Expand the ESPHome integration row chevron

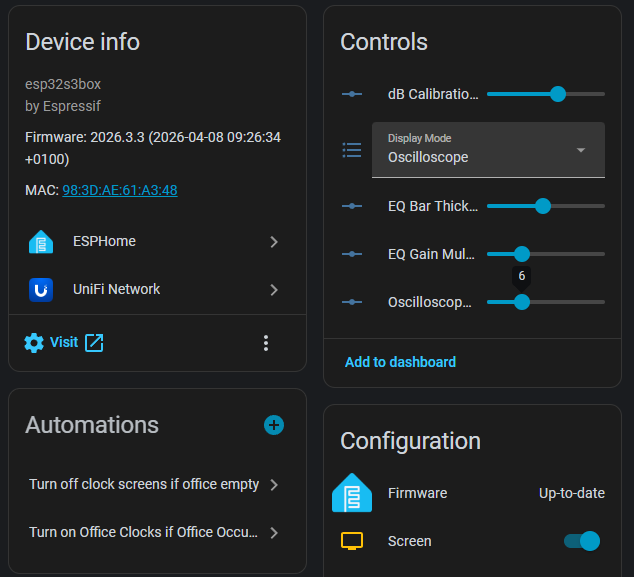[x=274, y=241]
